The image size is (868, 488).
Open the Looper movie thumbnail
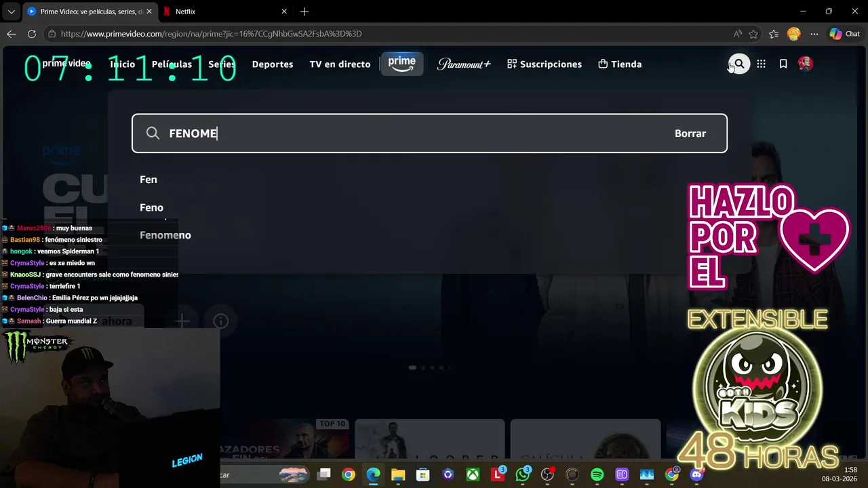430,439
